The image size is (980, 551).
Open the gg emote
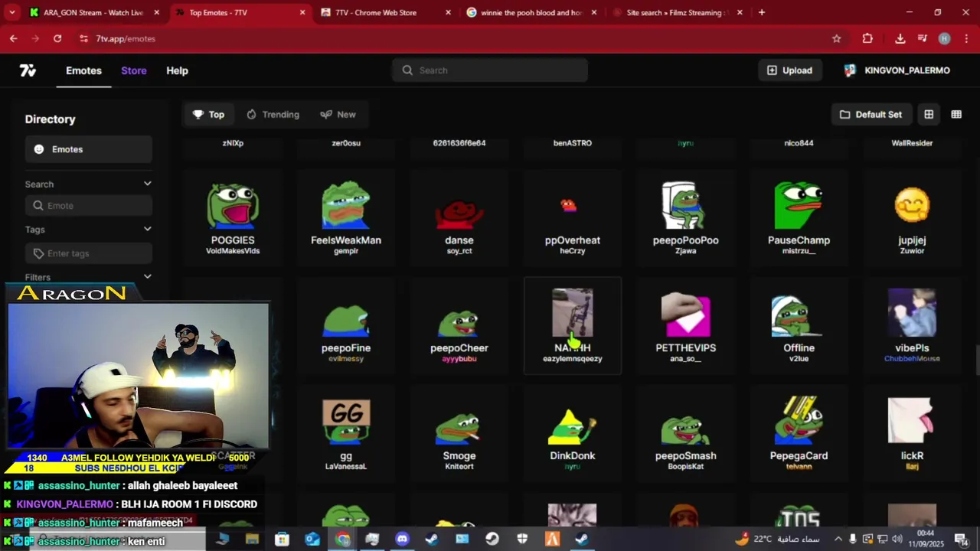tap(346, 435)
